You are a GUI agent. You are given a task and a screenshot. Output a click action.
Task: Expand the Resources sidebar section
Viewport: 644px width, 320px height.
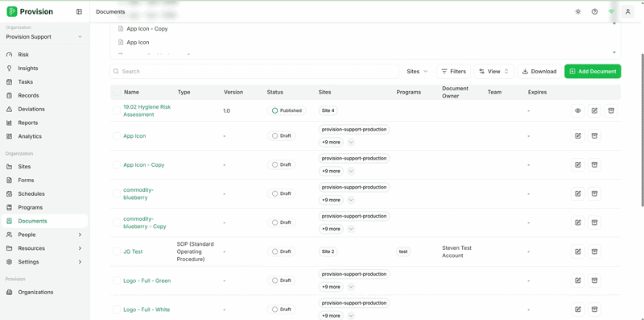(x=44, y=248)
